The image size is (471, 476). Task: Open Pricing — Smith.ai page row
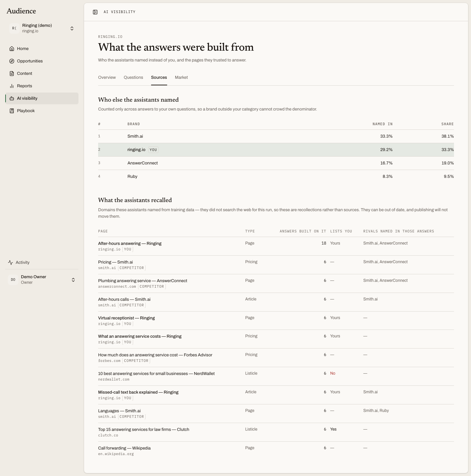point(276,265)
